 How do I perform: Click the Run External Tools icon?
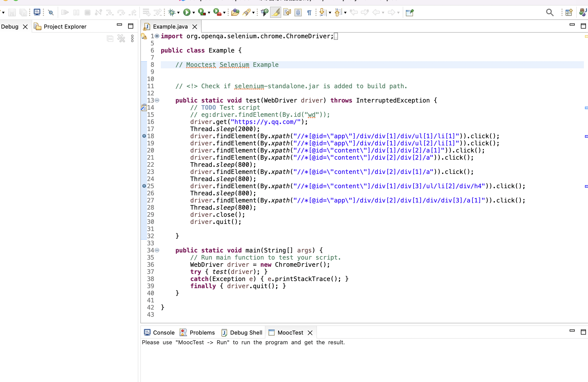217,12
